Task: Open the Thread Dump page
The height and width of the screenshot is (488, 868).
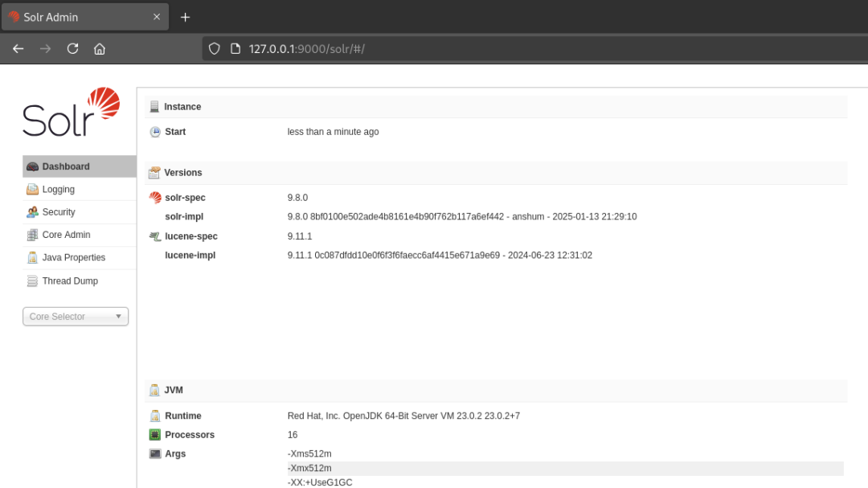Action: [x=79, y=281]
